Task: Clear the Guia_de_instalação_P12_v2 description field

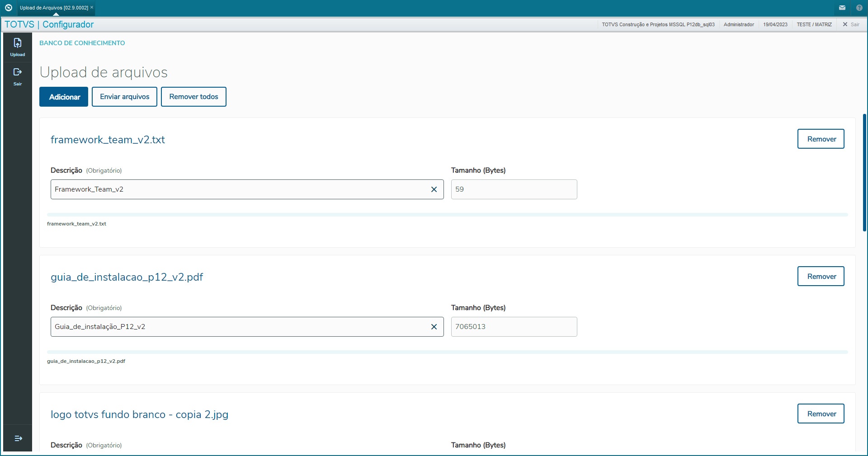Action: coord(434,327)
